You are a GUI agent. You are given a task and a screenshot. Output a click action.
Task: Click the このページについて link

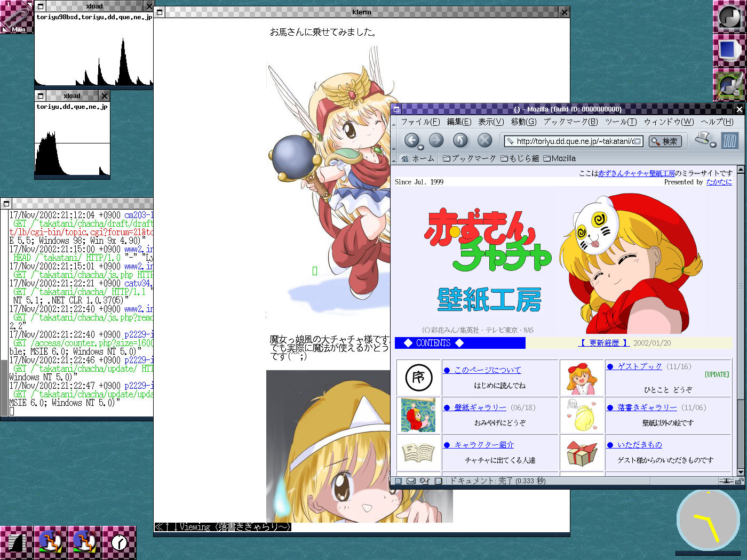[487, 370]
